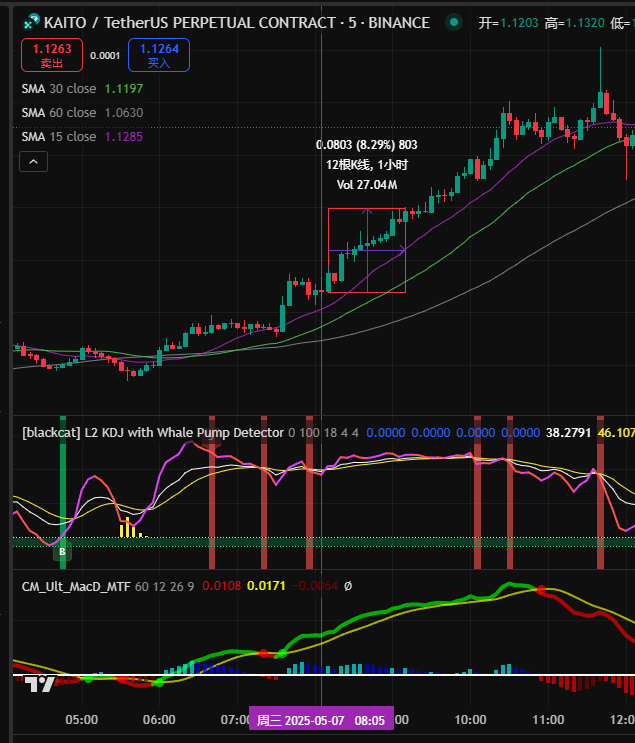The width and height of the screenshot is (635, 743).
Task: Click the yellow 0.0171 signal value
Action: click(266, 586)
